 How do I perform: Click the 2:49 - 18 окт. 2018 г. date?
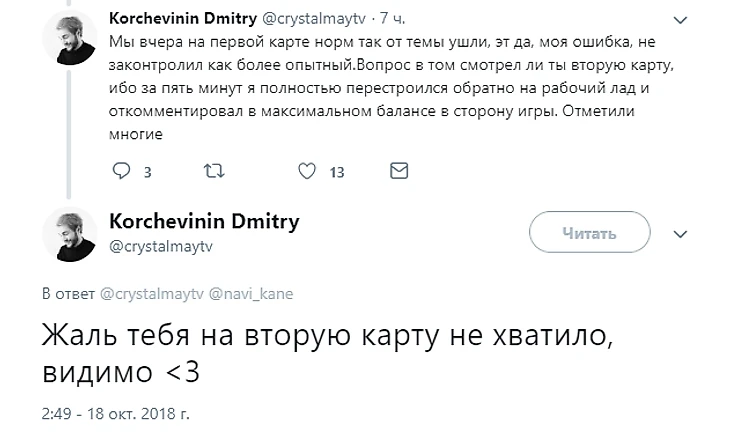(116, 411)
